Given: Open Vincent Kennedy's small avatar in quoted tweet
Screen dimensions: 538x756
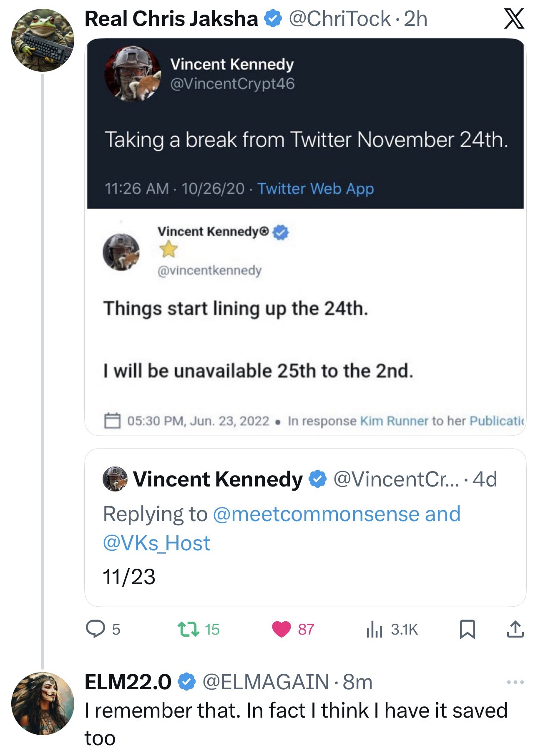Looking at the screenshot, I should 115,479.
